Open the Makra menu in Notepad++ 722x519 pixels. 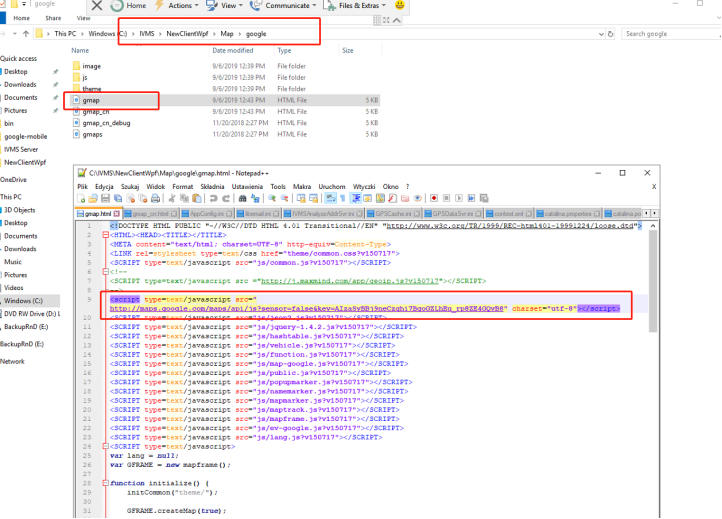coord(302,187)
